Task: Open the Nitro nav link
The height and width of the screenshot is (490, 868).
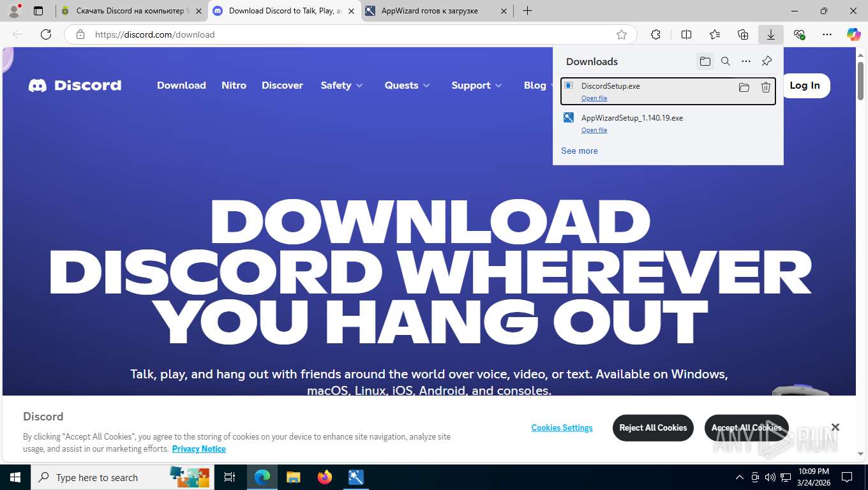Action: 234,85
